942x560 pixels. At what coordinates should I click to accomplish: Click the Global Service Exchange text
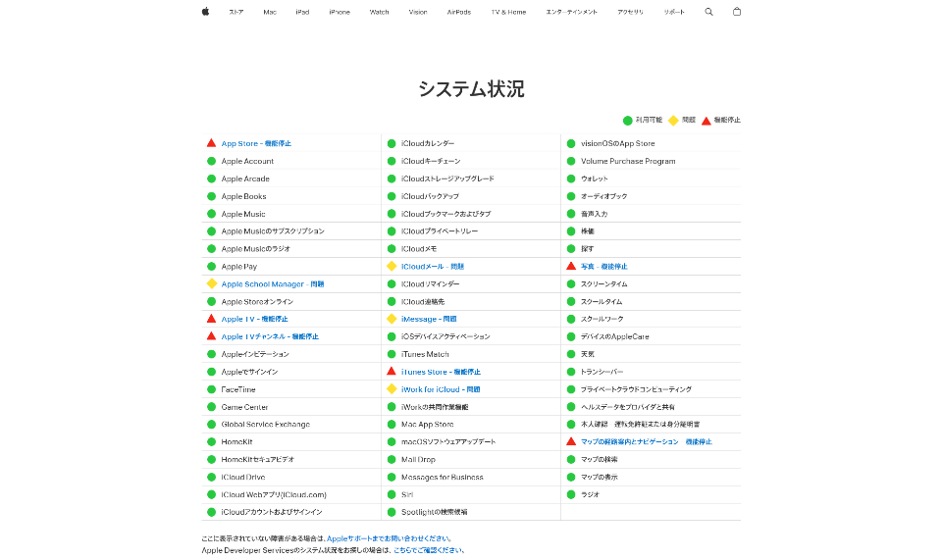(x=266, y=425)
